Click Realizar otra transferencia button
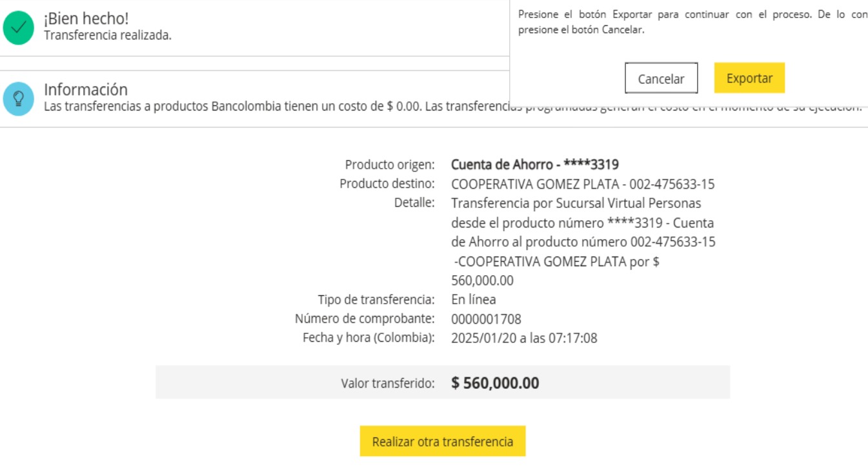 point(443,442)
